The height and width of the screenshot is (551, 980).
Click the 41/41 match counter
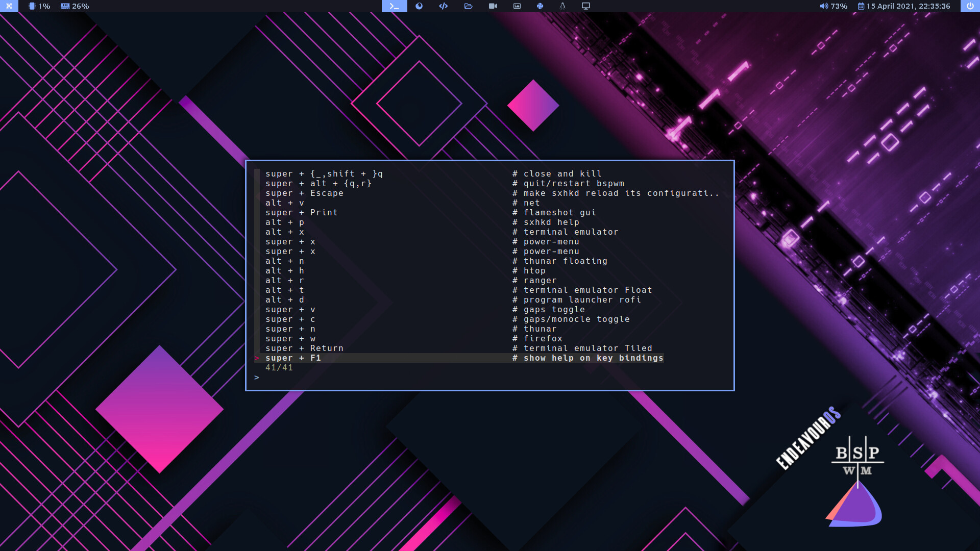pos(279,368)
